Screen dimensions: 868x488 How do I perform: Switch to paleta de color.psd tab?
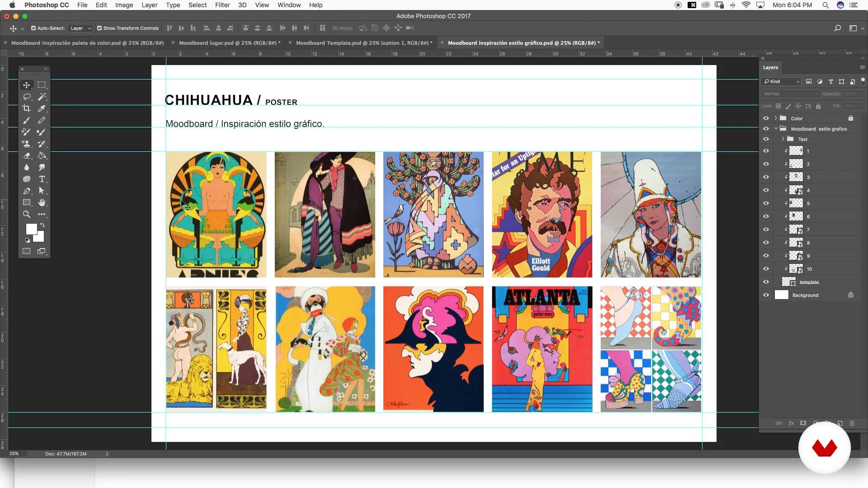(87, 43)
